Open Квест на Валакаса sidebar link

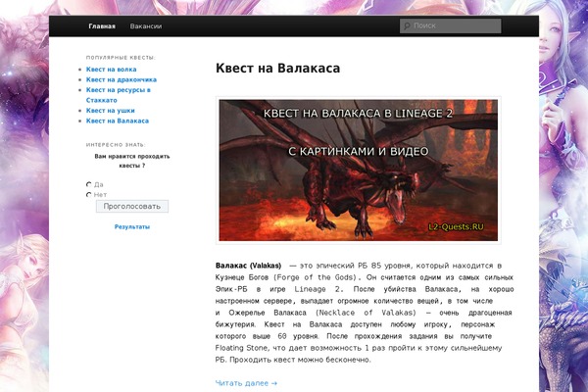point(118,121)
